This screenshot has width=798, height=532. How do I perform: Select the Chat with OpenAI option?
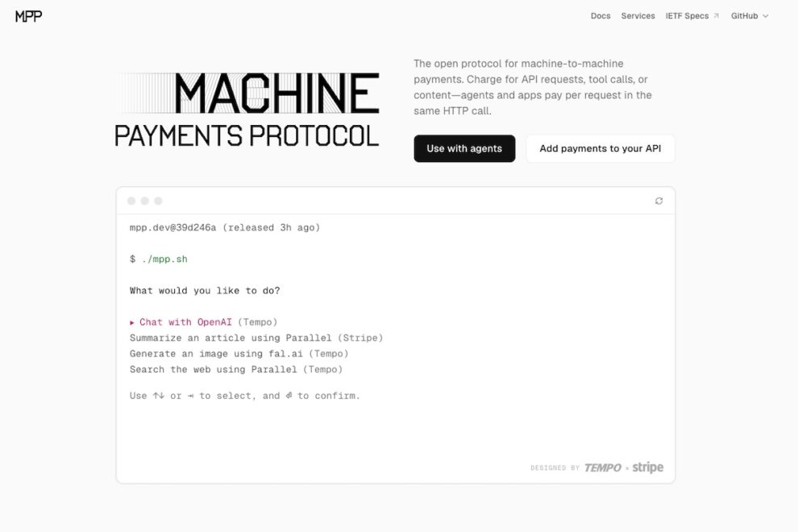(x=203, y=322)
